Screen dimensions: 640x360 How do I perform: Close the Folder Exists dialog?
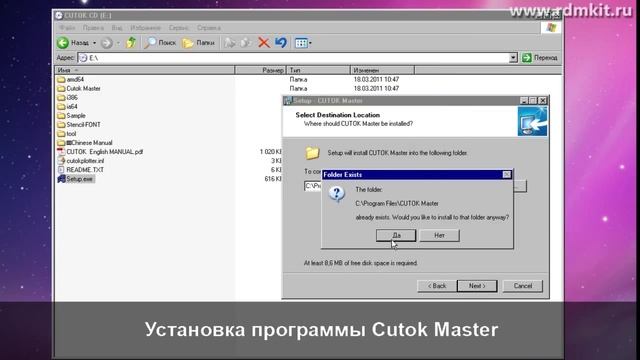coord(507,175)
